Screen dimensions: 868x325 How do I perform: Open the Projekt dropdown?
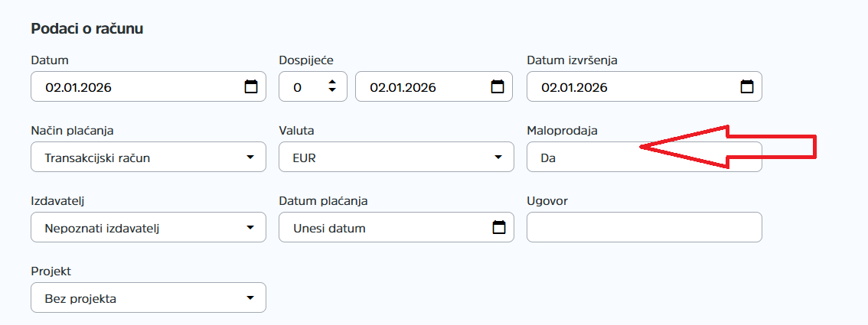tap(250, 298)
